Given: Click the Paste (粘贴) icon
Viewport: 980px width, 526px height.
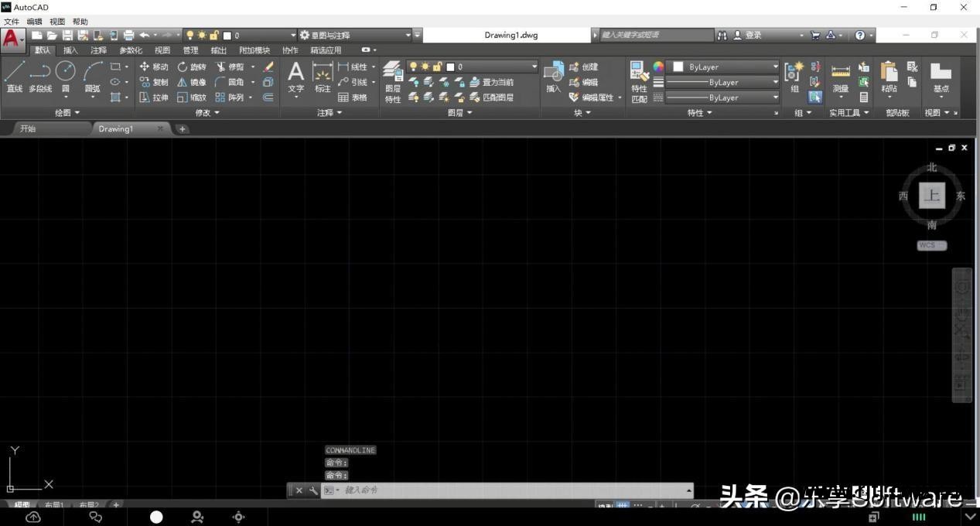Looking at the screenshot, I should pos(889,77).
